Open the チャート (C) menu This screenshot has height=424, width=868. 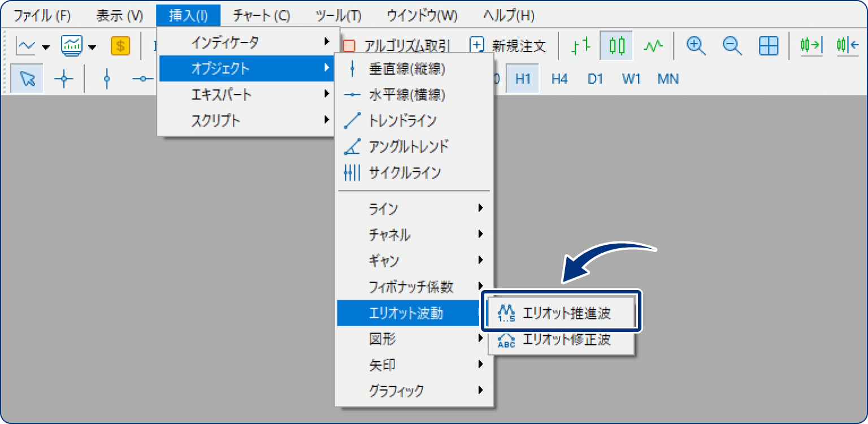261,16
